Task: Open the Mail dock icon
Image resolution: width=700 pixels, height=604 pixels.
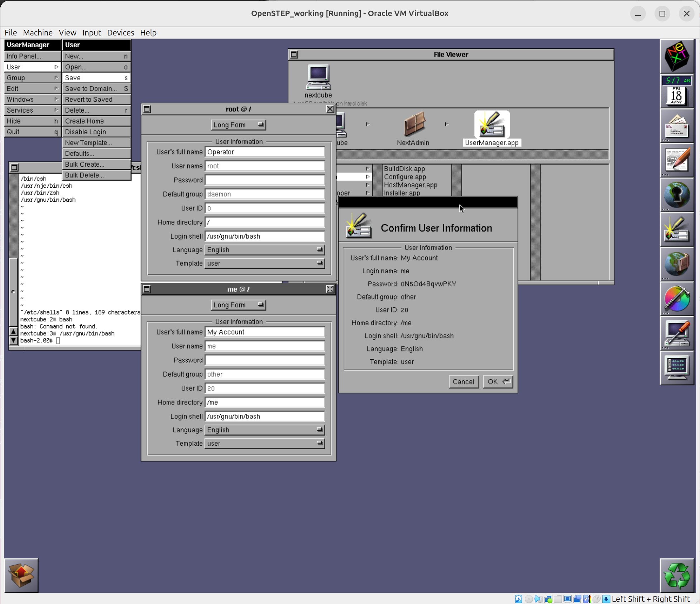Action: [x=676, y=126]
